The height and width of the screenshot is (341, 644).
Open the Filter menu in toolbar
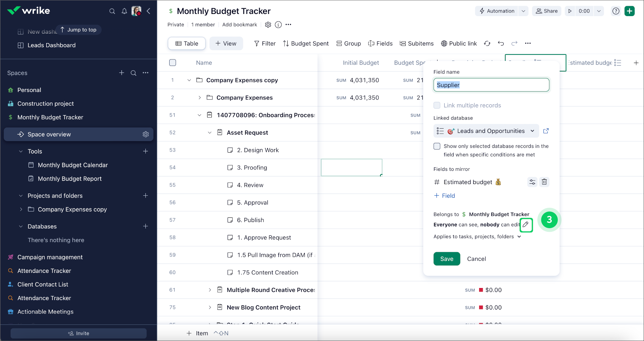pos(265,43)
